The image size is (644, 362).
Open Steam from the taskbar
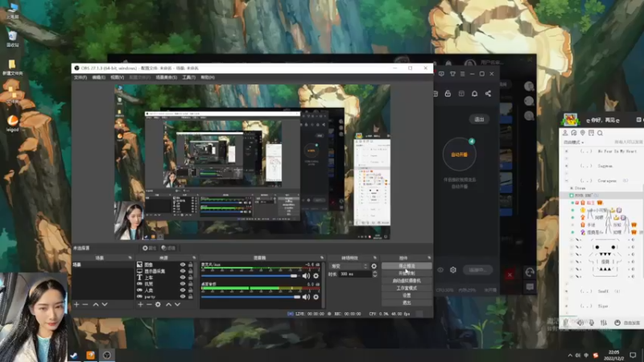(74, 356)
